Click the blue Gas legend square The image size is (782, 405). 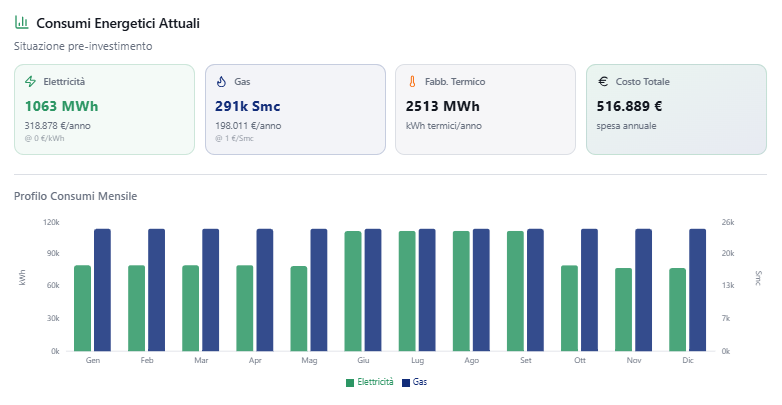pyautogui.click(x=405, y=382)
